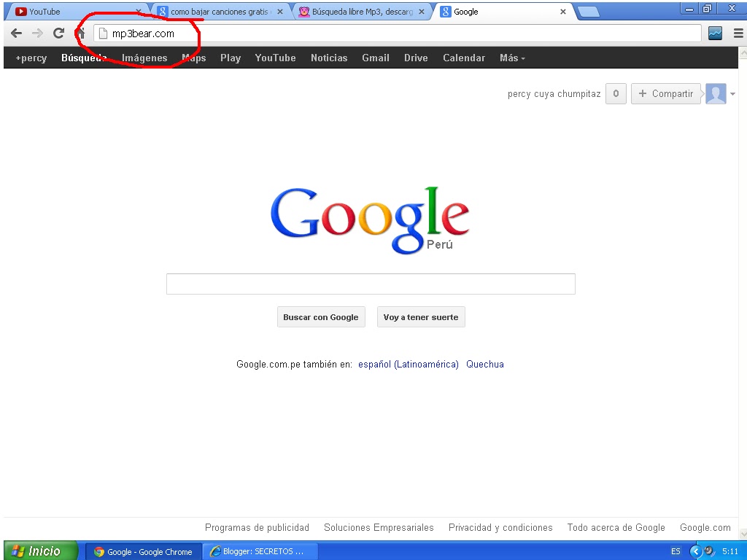Open the new tab button
The image size is (747, 560).
589,12
